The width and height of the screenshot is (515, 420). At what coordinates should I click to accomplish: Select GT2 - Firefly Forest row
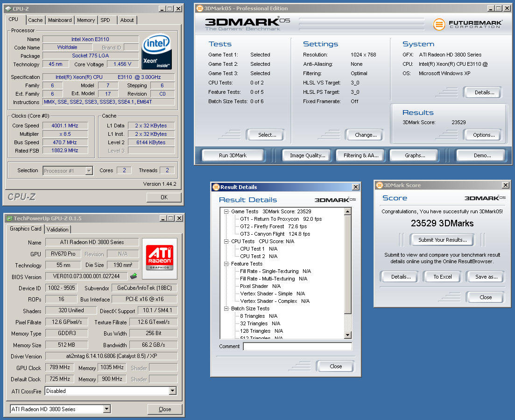273,227
